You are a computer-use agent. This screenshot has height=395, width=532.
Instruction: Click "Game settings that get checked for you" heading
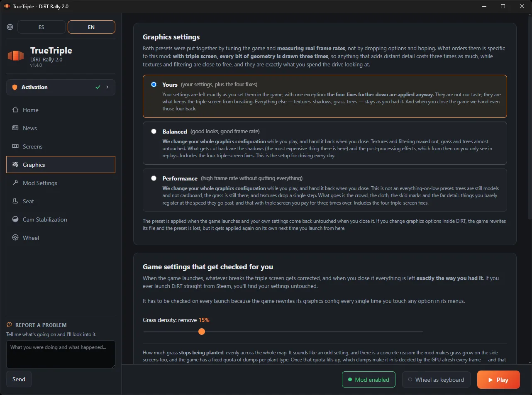tap(208, 267)
